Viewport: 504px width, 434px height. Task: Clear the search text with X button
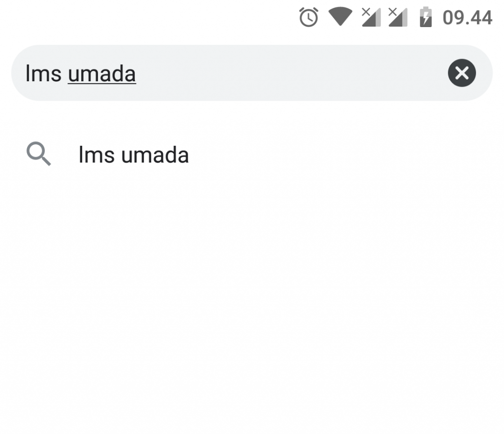(462, 73)
